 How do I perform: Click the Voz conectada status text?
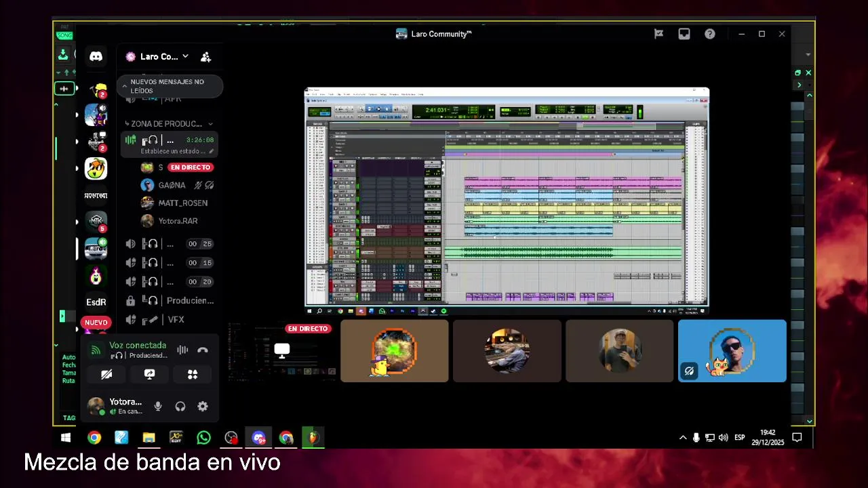point(138,346)
